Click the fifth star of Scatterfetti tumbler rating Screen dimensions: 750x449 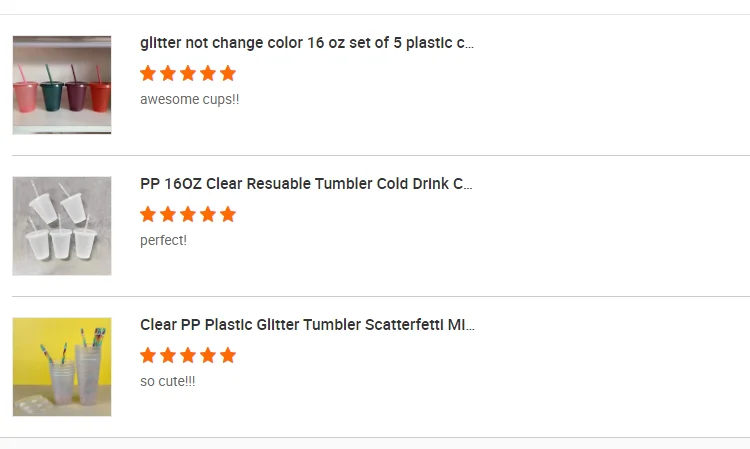pyautogui.click(x=228, y=355)
